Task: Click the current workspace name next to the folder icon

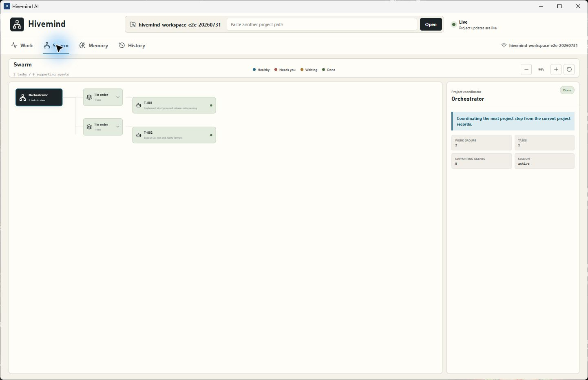Action: pyautogui.click(x=180, y=24)
